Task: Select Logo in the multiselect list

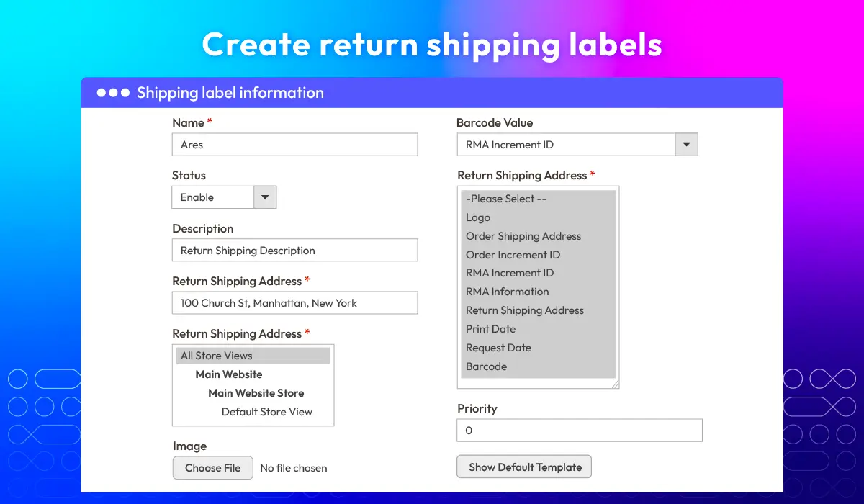Action: pyautogui.click(x=478, y=217)
